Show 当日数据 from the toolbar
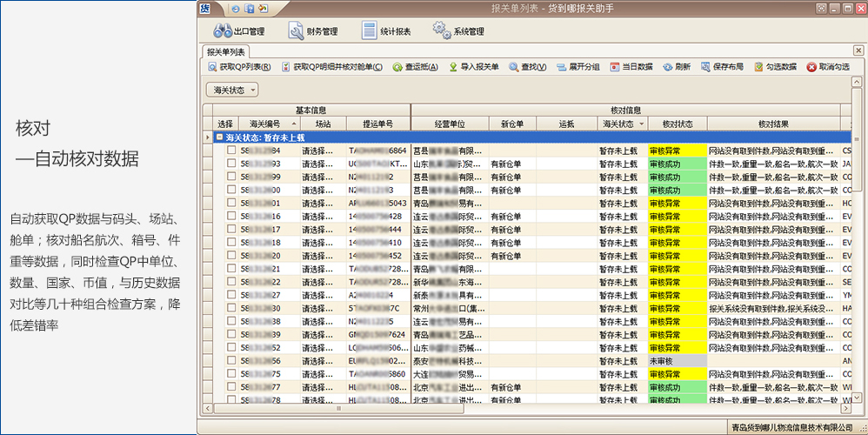Image resolution: width=868 pixels, height=435 pixels. pos(631,67)
